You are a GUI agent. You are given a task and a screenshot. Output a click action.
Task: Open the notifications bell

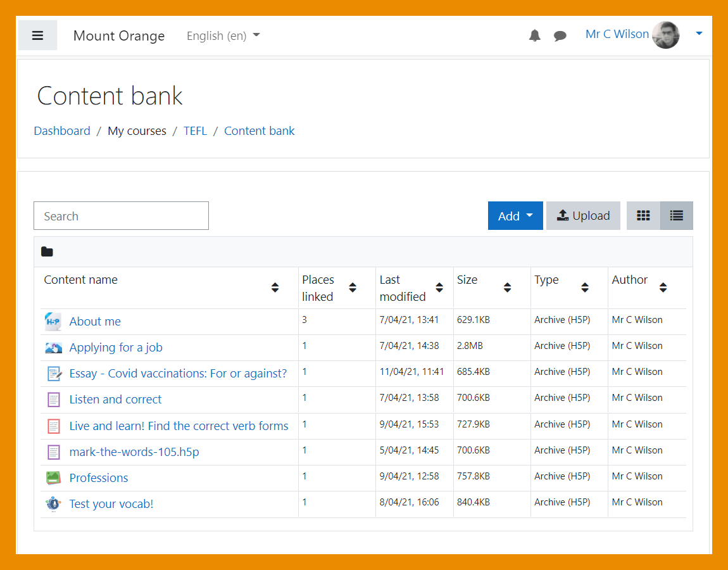click(535, 35)
